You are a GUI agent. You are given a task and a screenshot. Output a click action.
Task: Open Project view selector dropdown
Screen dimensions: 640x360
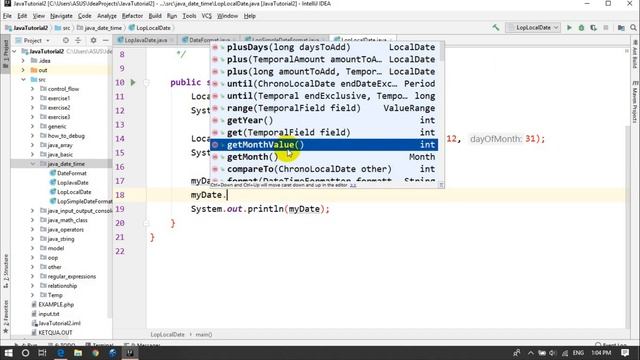[x=33, y=40]
